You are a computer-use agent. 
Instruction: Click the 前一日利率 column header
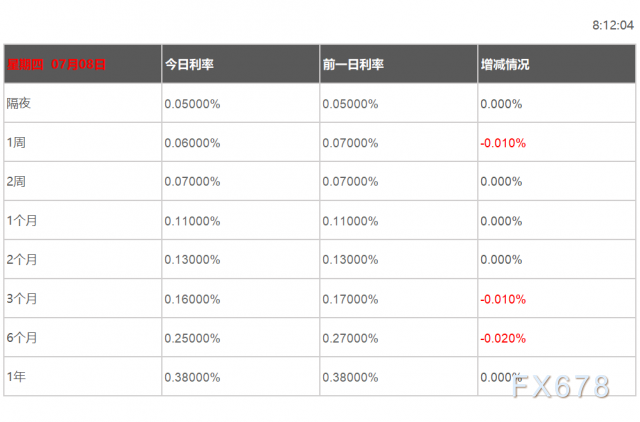tap(353, 64)
